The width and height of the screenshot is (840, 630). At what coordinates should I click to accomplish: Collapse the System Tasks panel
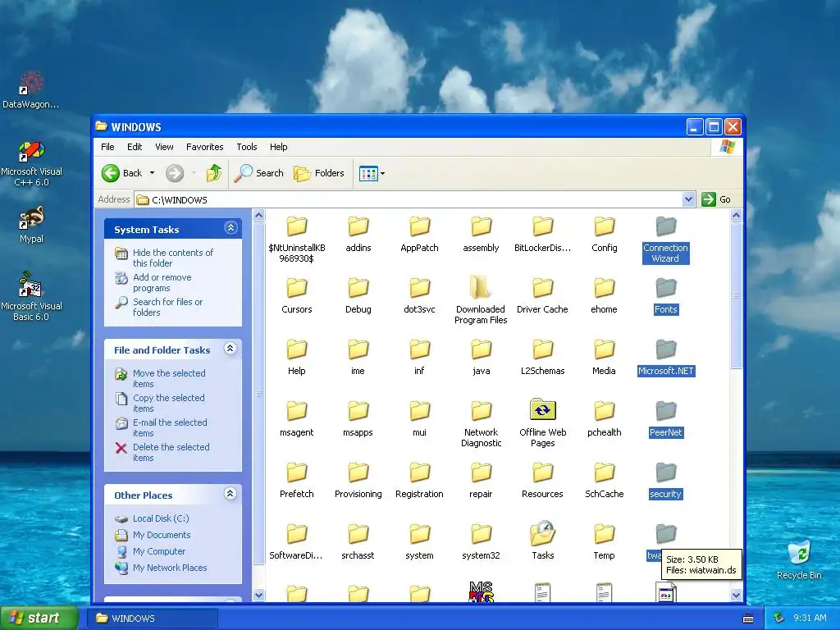point(231,228)
